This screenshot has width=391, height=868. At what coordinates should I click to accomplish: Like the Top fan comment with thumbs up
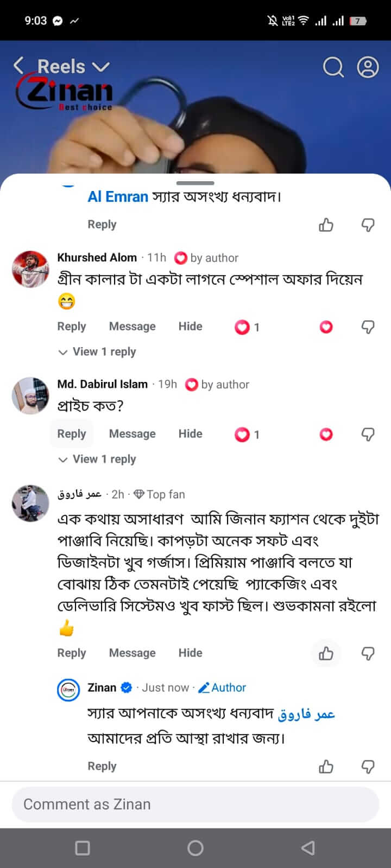pos(326,653)
